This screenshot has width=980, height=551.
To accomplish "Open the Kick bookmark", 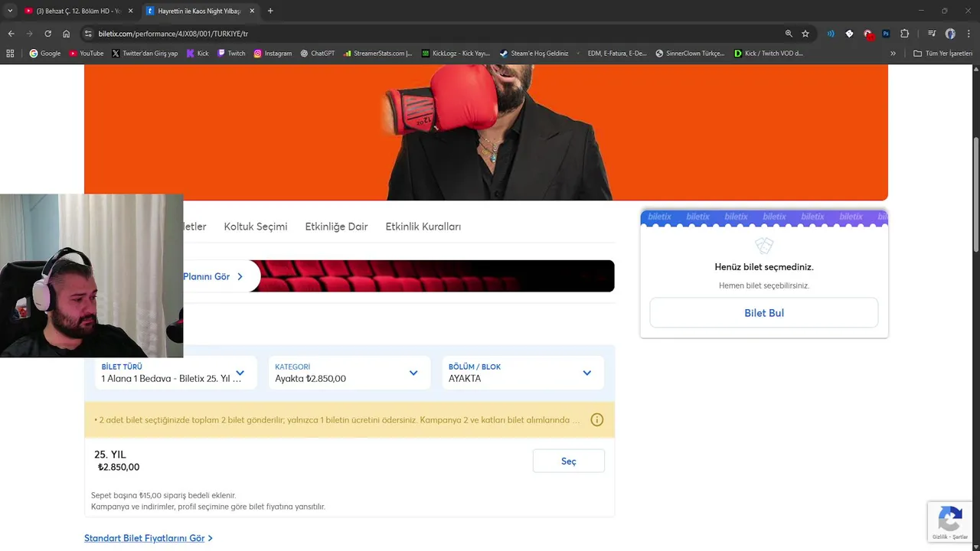I will (198, 54).
